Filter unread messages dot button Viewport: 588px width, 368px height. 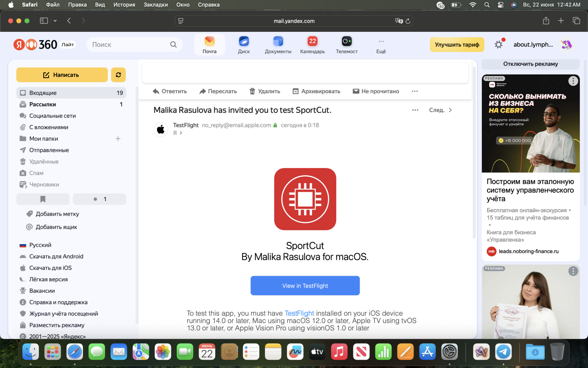pos(99,199)
